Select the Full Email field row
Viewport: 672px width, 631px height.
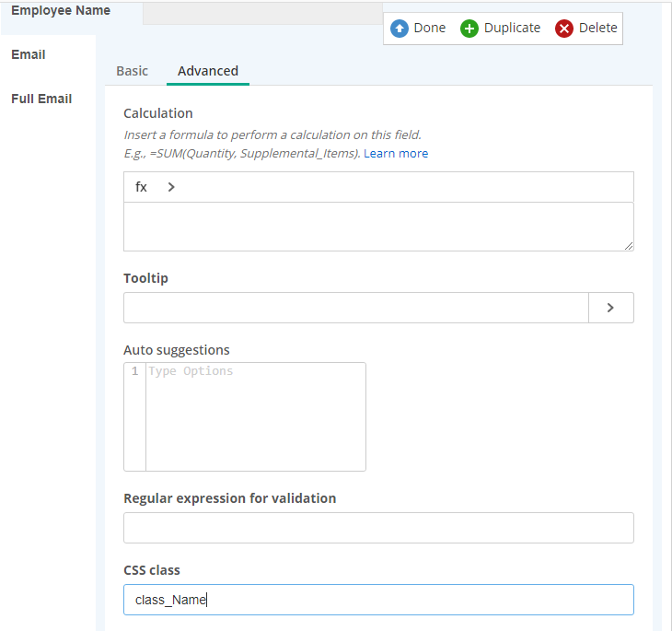click(x=48, y=99)
